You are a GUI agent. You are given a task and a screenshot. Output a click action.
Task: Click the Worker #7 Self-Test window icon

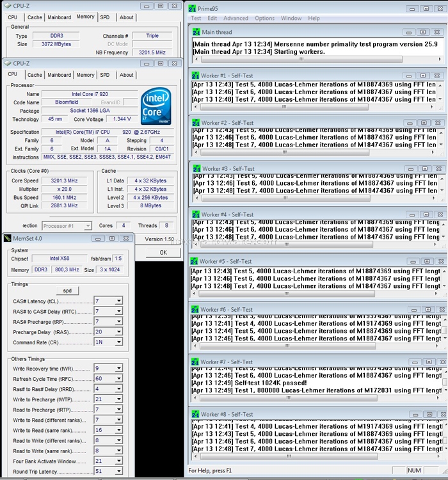(x=195, y=362)
